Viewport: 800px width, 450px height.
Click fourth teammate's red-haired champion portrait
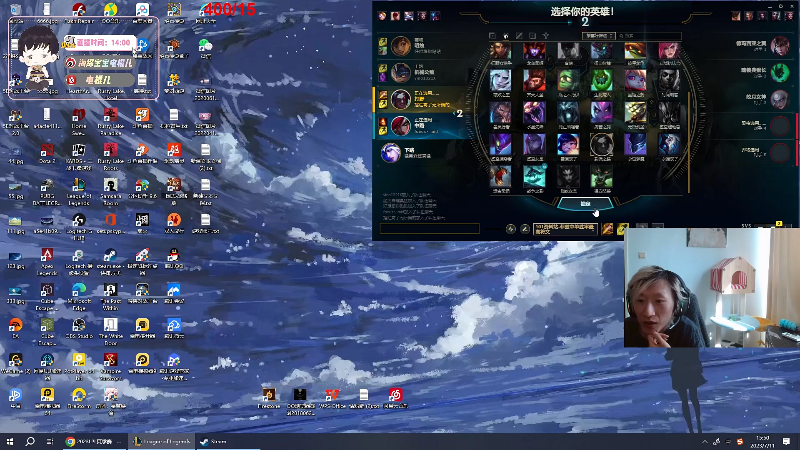[401, 126]
